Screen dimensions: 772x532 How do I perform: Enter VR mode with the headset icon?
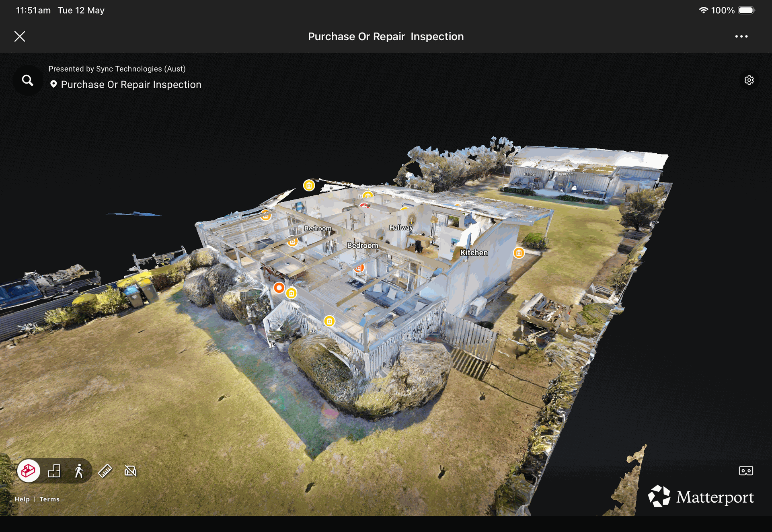pos(746,470)
